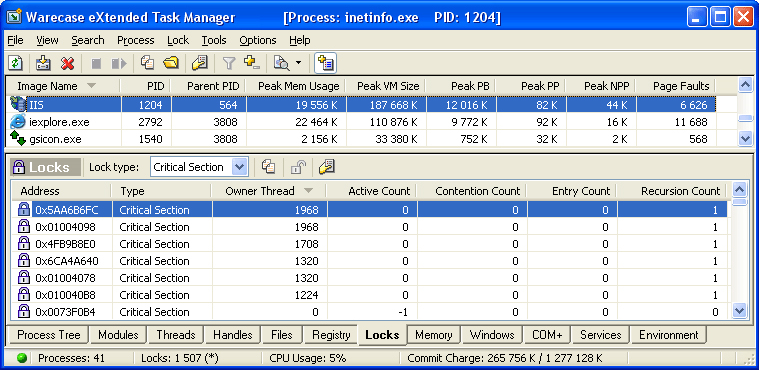Click the copy icon in Locks toolbar
The image size is (759, 370).
(x=268, y=167)
